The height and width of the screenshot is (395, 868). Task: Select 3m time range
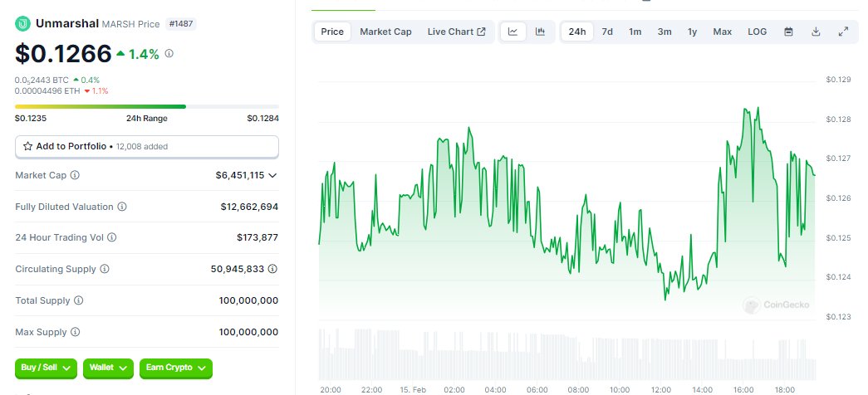click(664, 32)
